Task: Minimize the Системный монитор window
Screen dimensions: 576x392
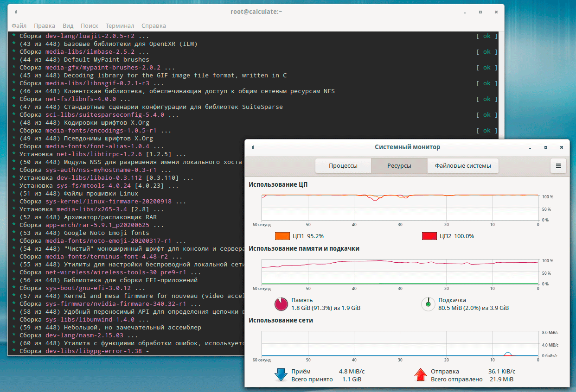Action: tap(530, 147)
